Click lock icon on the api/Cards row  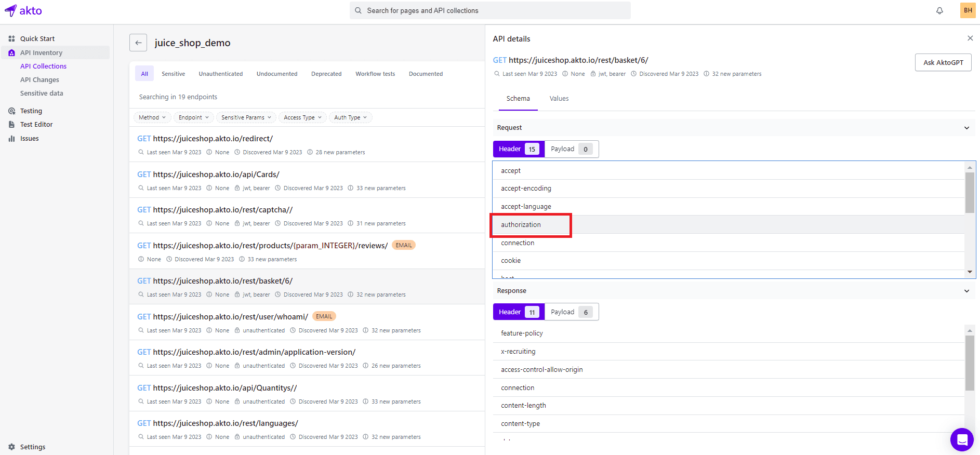tap(237, 188)
